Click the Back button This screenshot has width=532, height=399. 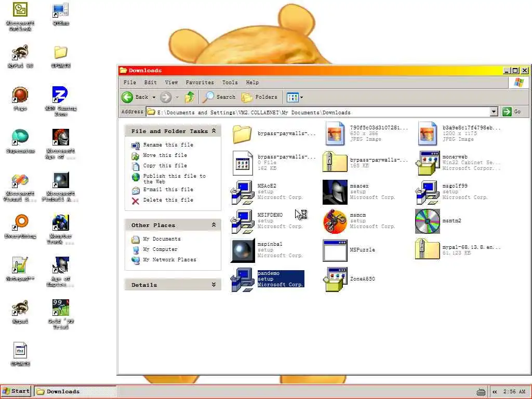click(x=136, y=97)
